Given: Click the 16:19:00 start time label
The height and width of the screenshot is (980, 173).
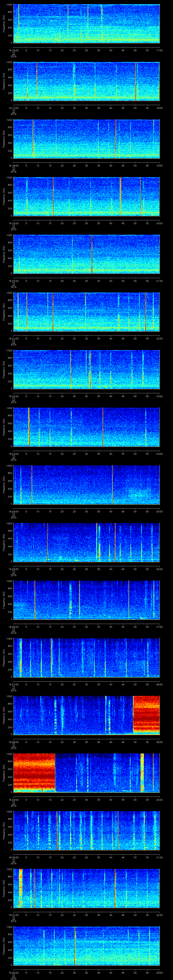Looking at the screenshot, I should coord(13,223).
